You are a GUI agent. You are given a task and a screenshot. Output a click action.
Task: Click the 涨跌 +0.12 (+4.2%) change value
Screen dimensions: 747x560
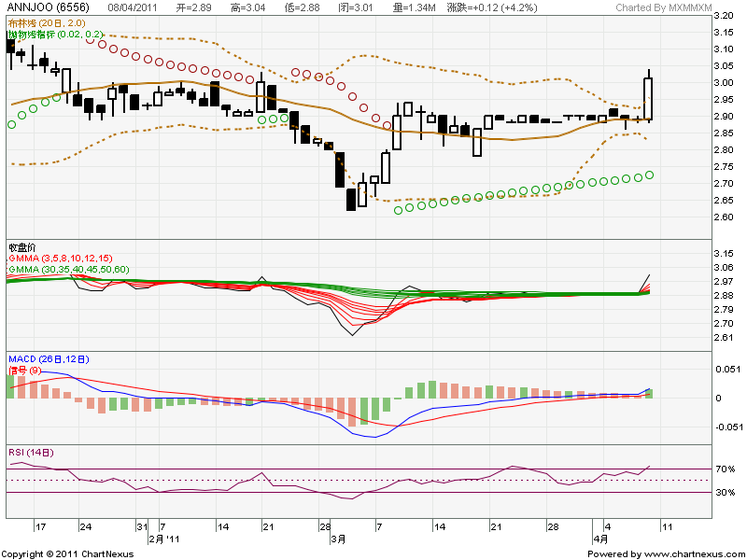[482, 7]
